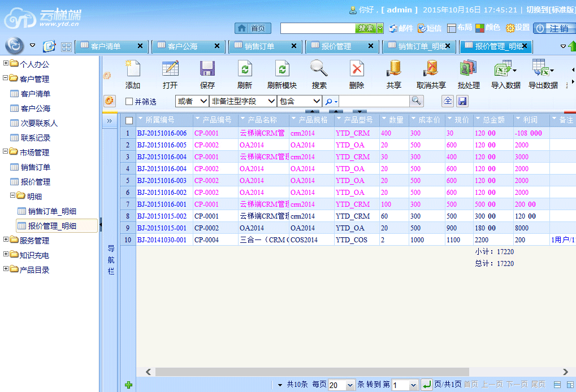
Task: Open 次要联系人 in the sidebar
Action: pyautogui.click(x=39, y=123)
